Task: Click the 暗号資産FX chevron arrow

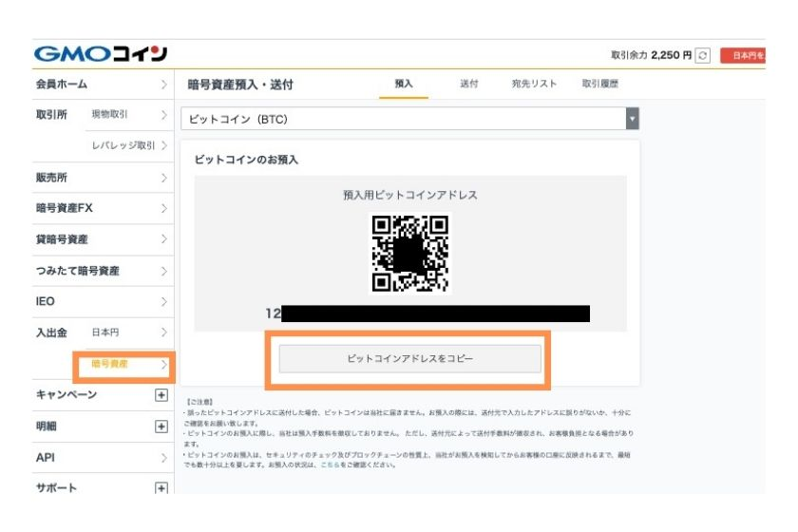Action: [163, 209]
